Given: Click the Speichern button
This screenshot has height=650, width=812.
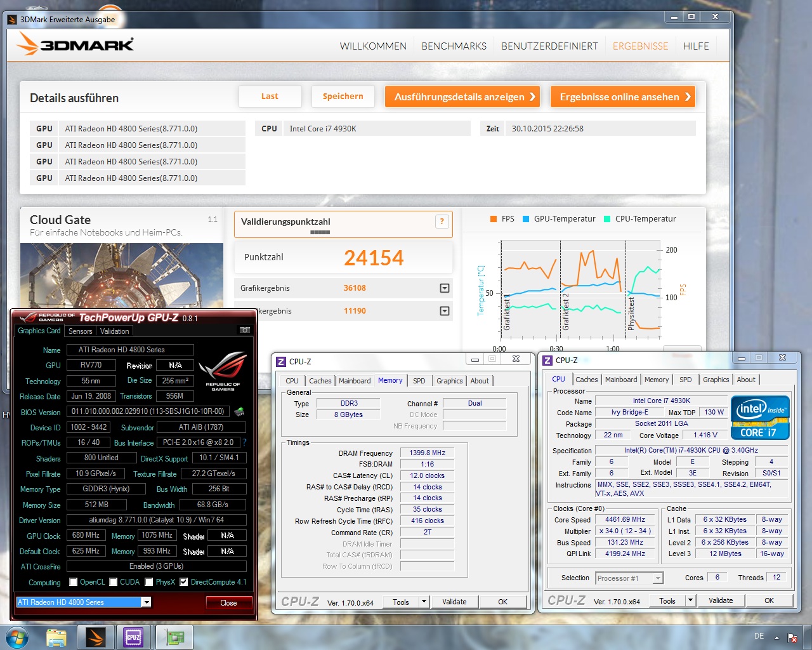Looking at the screenshot, I should (343, 96).
